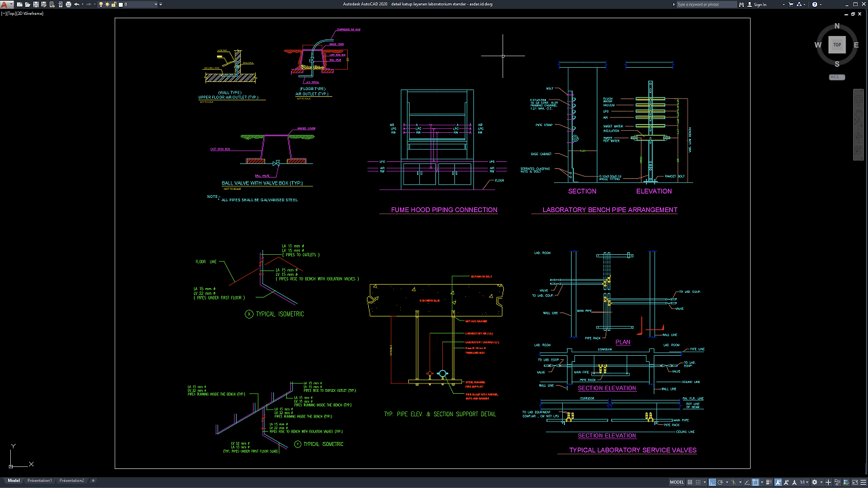The width and height of the screenshot is (868, 488).
Task: Switch to the Presentation2 layout tab
Action: tap(72, 481)
